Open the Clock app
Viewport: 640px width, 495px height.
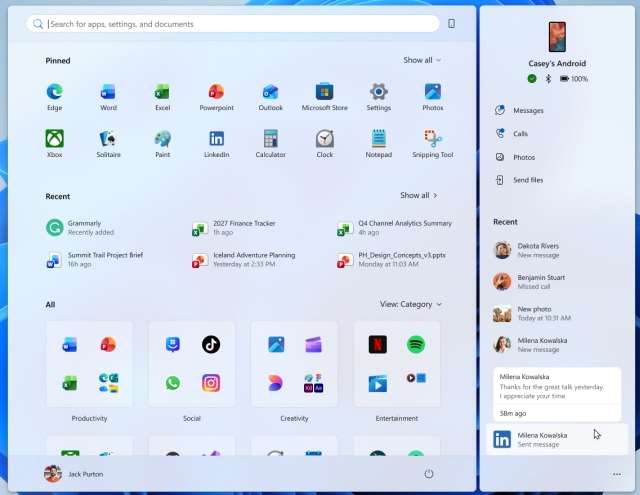(x=324, y=144)
